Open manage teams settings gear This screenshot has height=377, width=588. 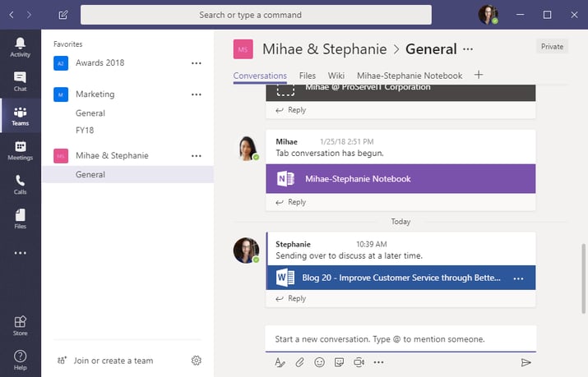tap(196, 361)
